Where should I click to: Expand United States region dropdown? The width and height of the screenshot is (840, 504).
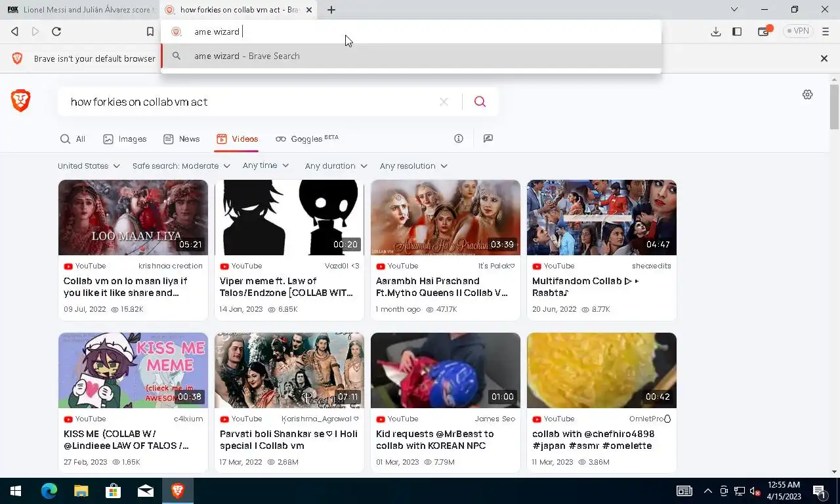88,166
